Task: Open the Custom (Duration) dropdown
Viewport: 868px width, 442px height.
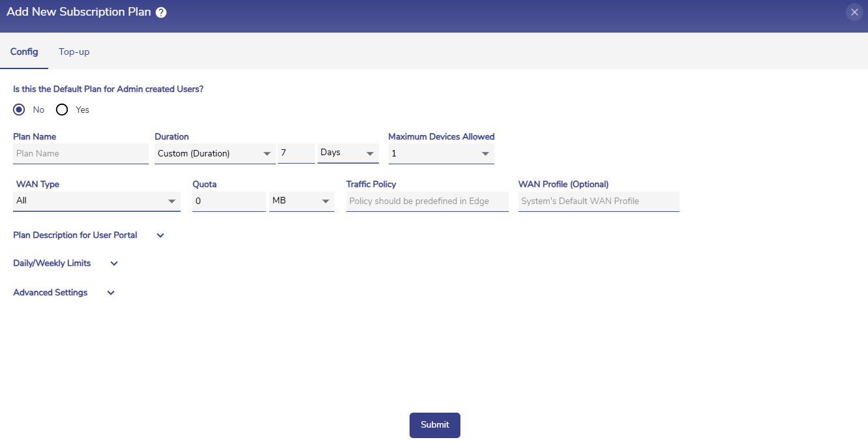Action: tap(215, 153)
